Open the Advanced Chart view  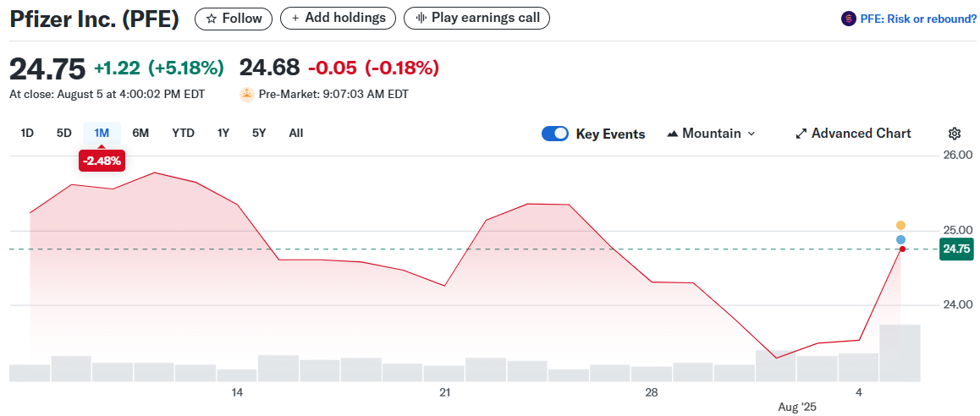[853, 134]
